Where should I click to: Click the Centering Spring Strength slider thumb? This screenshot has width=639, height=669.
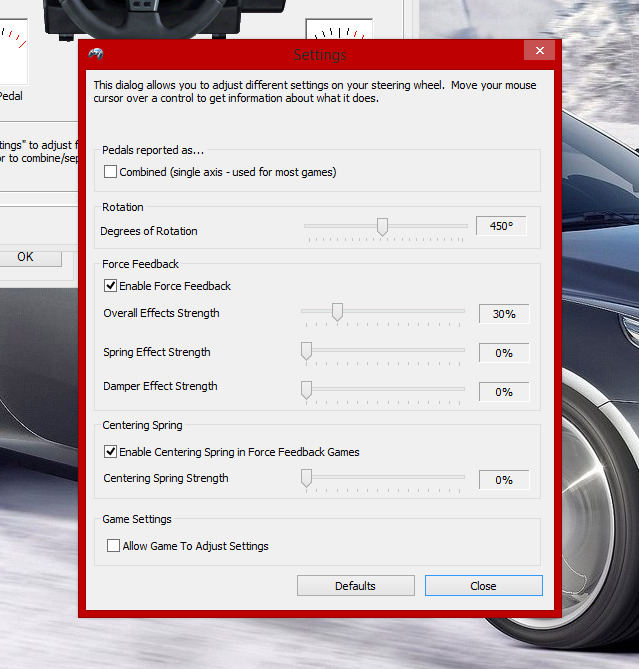tap(306, 478)
